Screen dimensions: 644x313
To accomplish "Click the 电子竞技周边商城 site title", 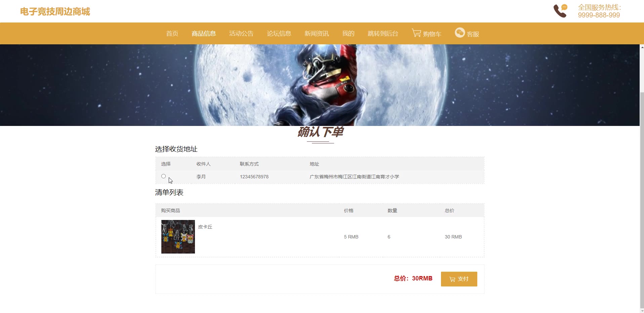I will pos(55,12).
